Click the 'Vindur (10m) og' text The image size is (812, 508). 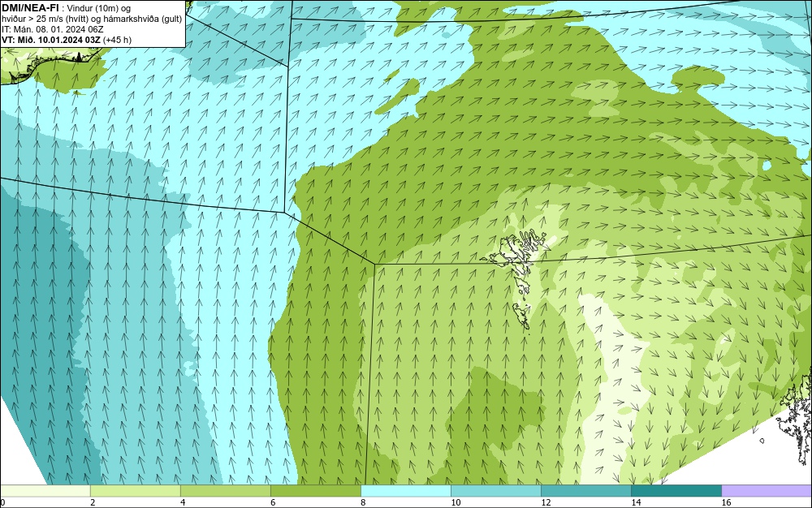[99, 8]
